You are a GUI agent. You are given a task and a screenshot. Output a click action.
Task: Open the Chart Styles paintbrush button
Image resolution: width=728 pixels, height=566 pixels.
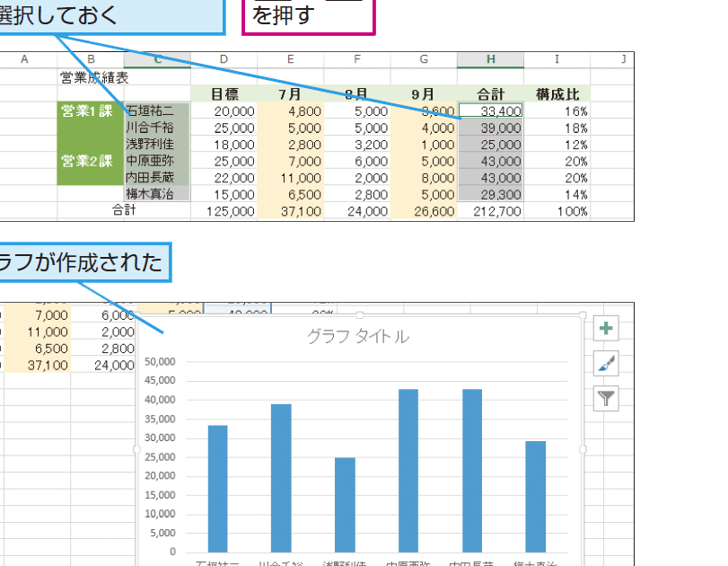click(607, 363)
